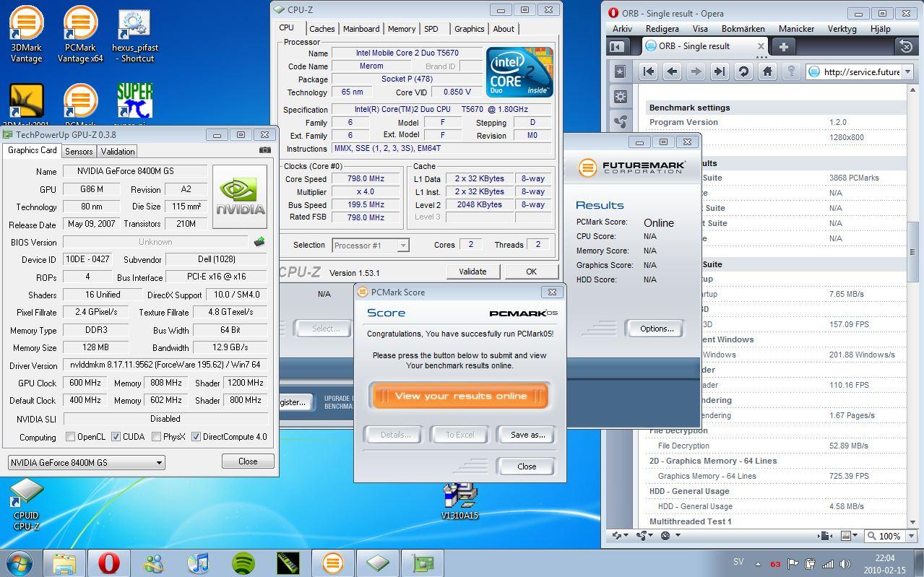Screen dimensions: 924x577
Task: Open the Processor #1 selection dropdown
Action: [371, 246]
